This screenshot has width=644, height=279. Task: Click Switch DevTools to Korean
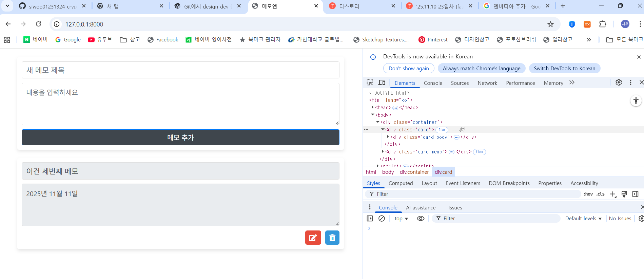pos(565,68)
